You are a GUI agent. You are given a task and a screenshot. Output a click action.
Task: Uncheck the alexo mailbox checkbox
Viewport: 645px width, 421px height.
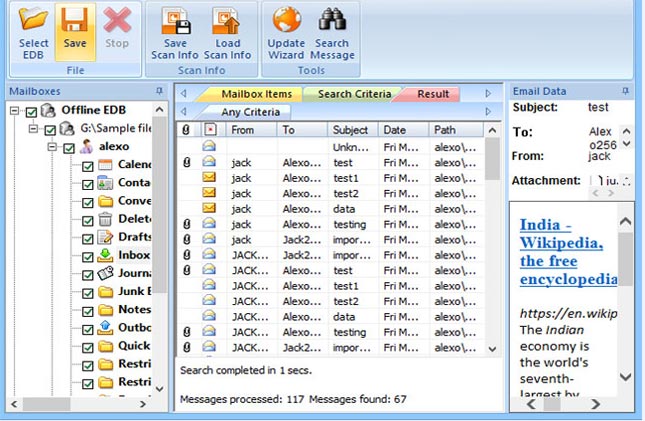[x=69, y=149]
